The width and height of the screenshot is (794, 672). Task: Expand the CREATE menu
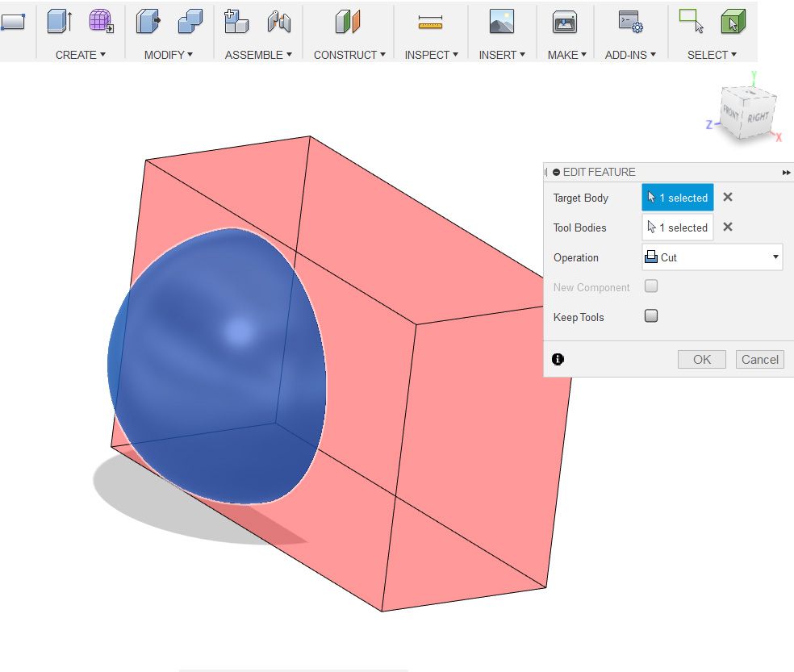pos(78,55)
